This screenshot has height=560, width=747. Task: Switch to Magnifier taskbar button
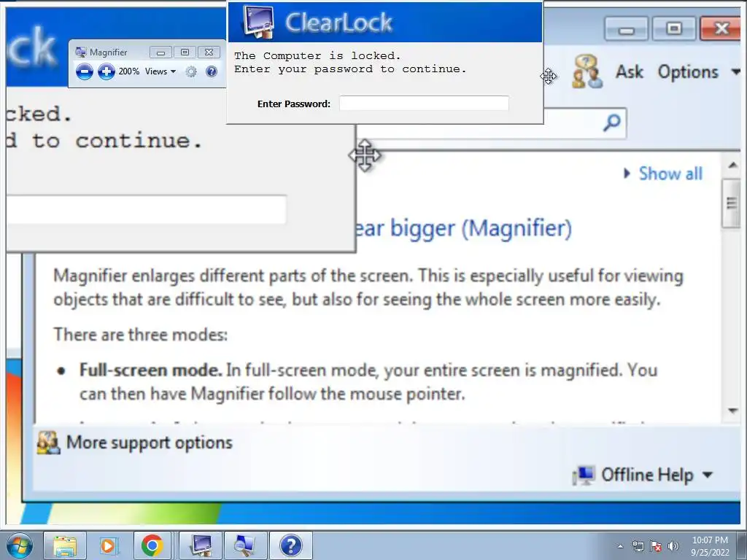coord(245,545)
